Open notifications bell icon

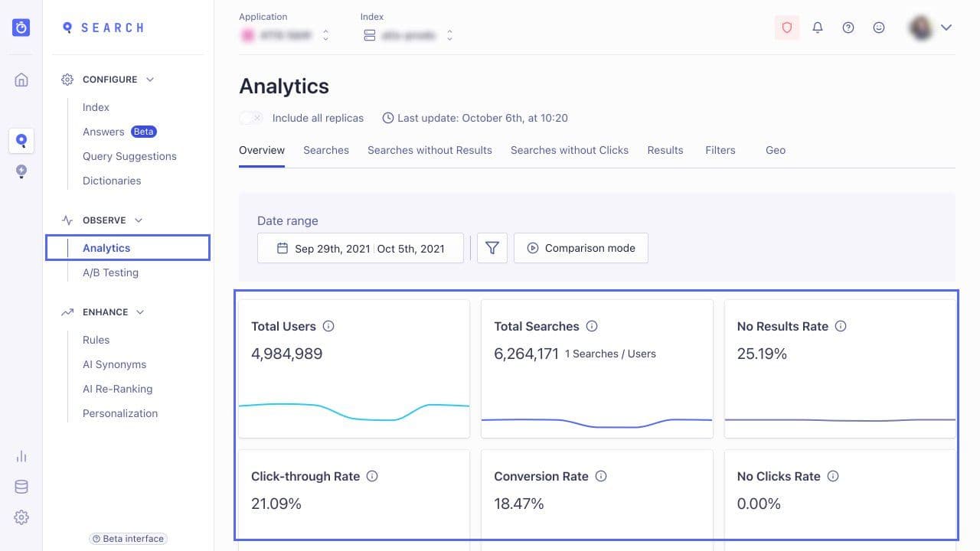818,28
